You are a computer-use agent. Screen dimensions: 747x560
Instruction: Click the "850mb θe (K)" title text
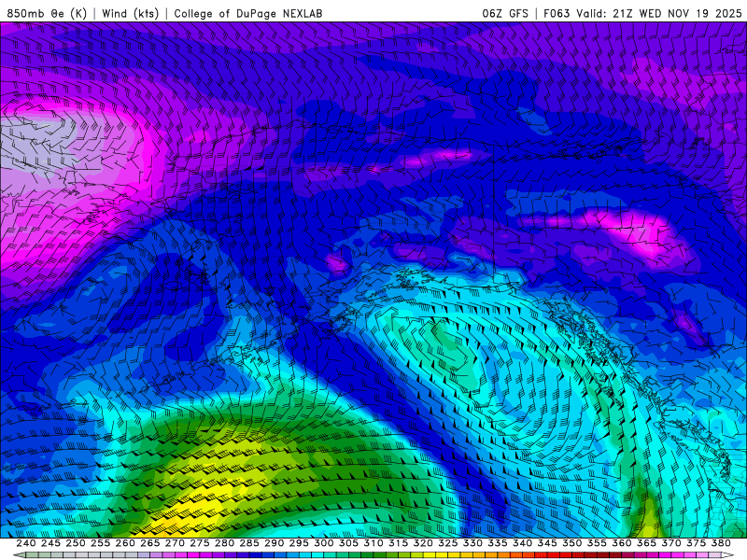(48, 13)
